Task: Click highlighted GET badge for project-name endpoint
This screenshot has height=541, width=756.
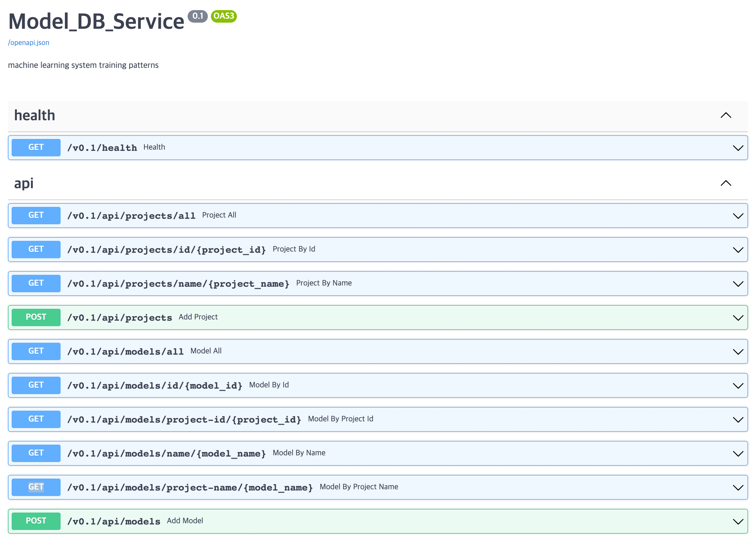Action: (36, 487)
